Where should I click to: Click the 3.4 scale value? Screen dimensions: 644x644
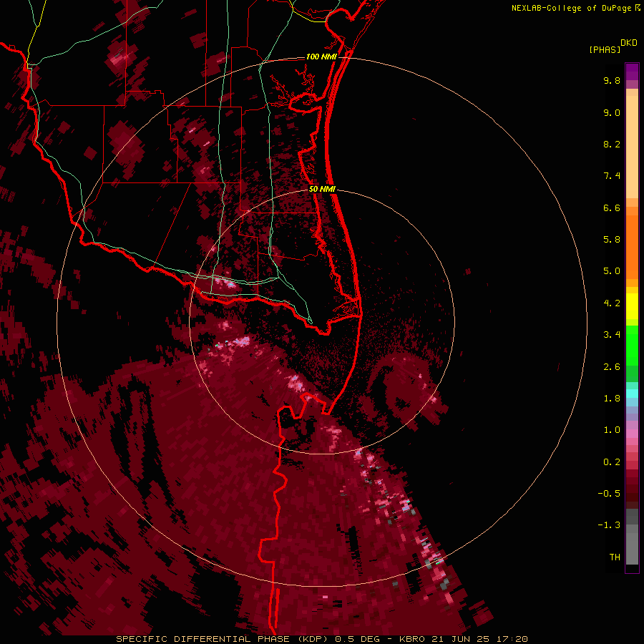click(x=612, y=335)
